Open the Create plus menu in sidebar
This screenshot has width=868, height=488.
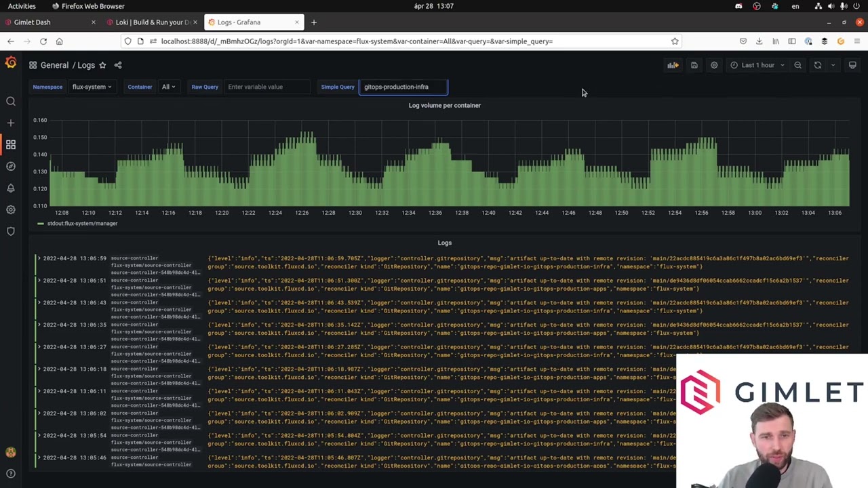tap(11, 123)
